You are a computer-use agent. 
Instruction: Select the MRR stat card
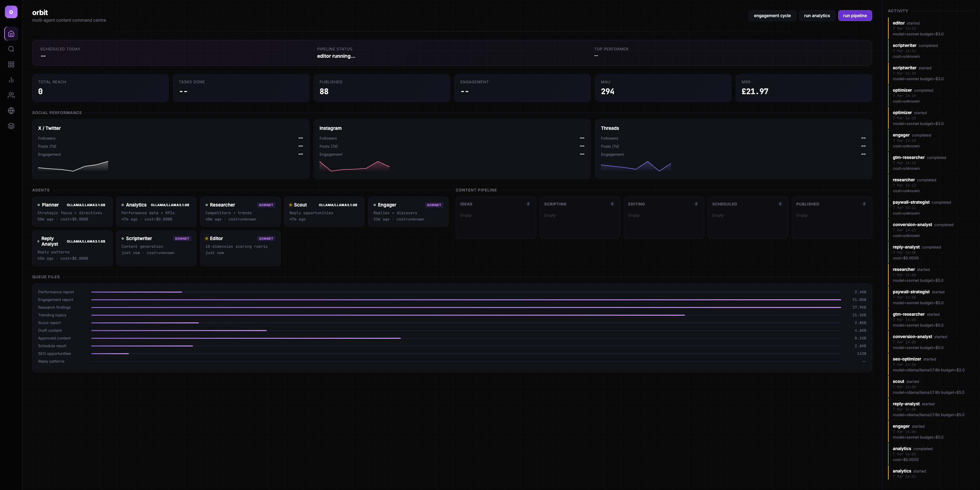pos(803,88)
